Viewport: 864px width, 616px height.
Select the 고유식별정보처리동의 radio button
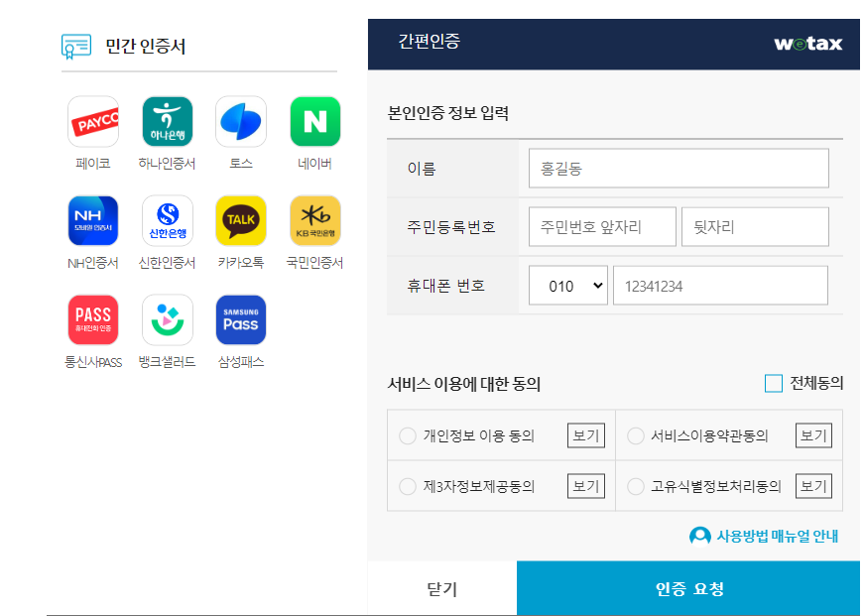(635, 486)
